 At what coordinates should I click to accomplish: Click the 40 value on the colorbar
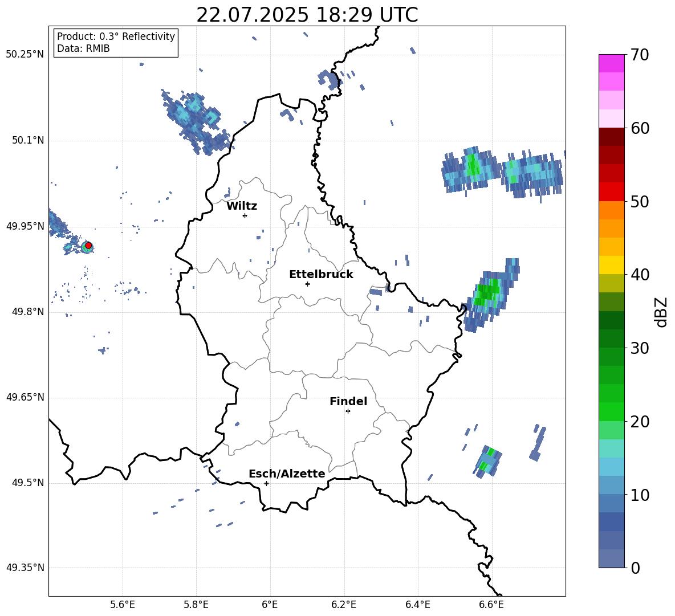click(x=640, y=275)
